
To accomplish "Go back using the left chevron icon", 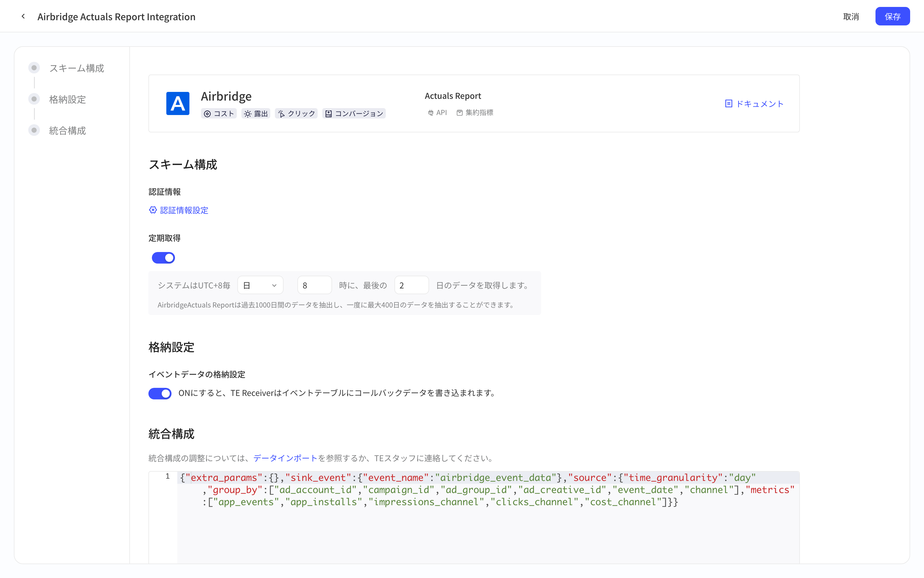I will click(23, 16).
